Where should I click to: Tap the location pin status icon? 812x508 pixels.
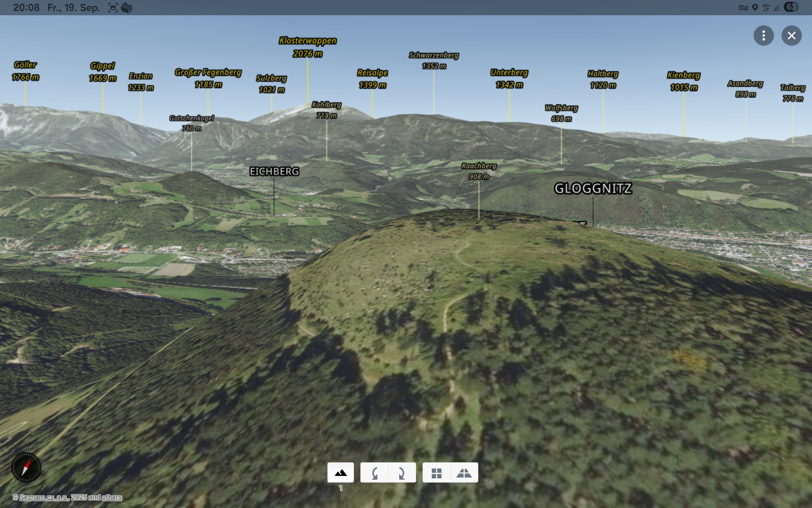pos(755,8)
